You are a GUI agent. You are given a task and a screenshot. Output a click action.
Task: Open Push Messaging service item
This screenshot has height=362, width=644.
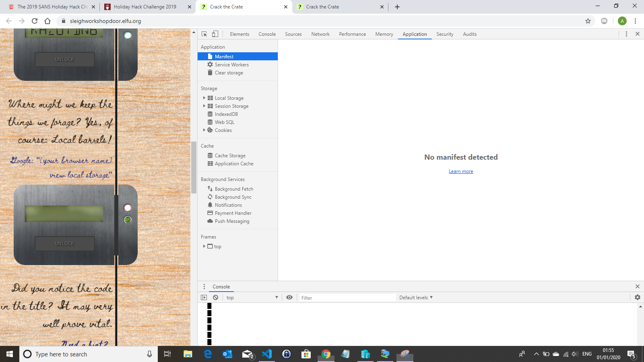(232, 221)
